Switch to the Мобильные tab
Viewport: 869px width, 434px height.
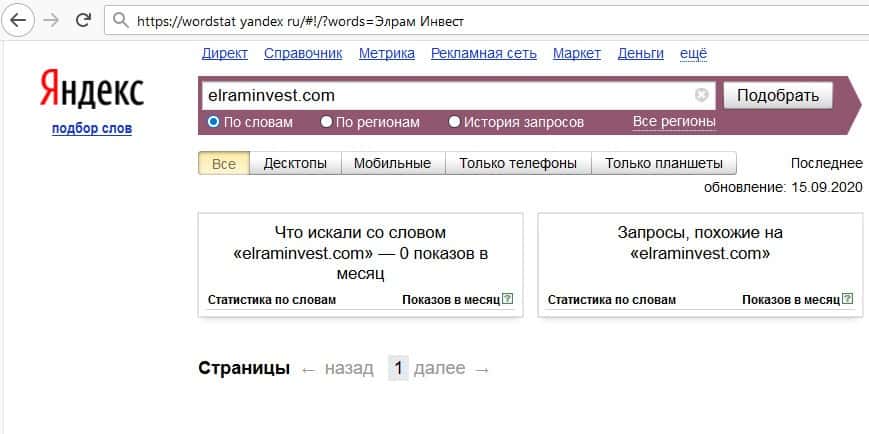tap(392, 164)
